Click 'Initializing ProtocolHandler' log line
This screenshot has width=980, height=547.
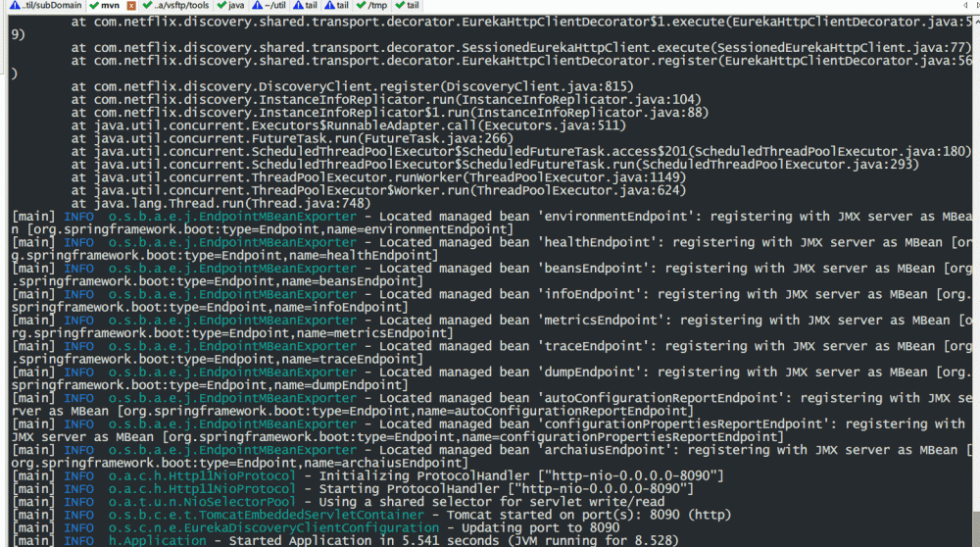pyautogui.click(x=367, y=475)
